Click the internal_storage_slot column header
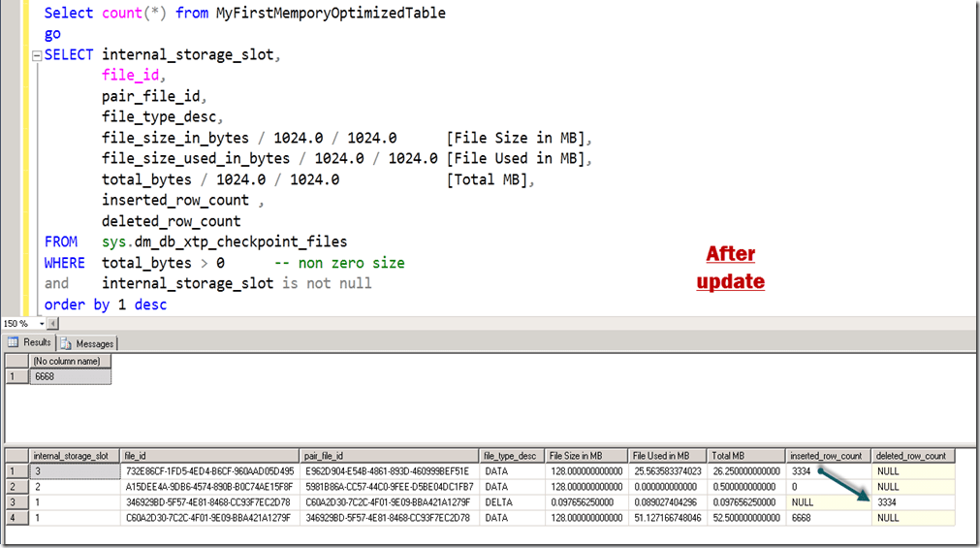The width and height of the screenshot is (980, 548). tap(73, 456)
